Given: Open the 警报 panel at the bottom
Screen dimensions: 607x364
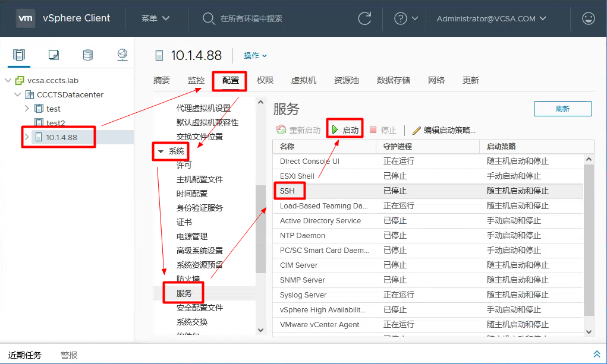Looking at the screenshot, I should click(x=68, y=354).
